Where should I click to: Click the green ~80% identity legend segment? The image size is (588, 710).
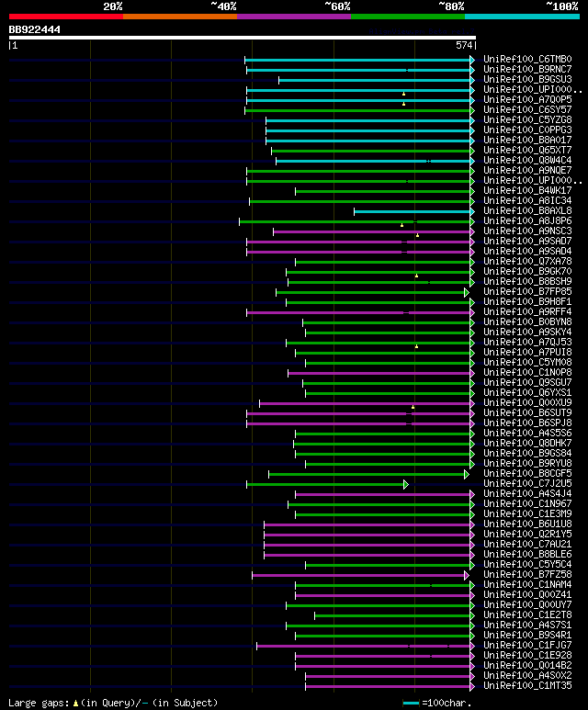point(408,17)
